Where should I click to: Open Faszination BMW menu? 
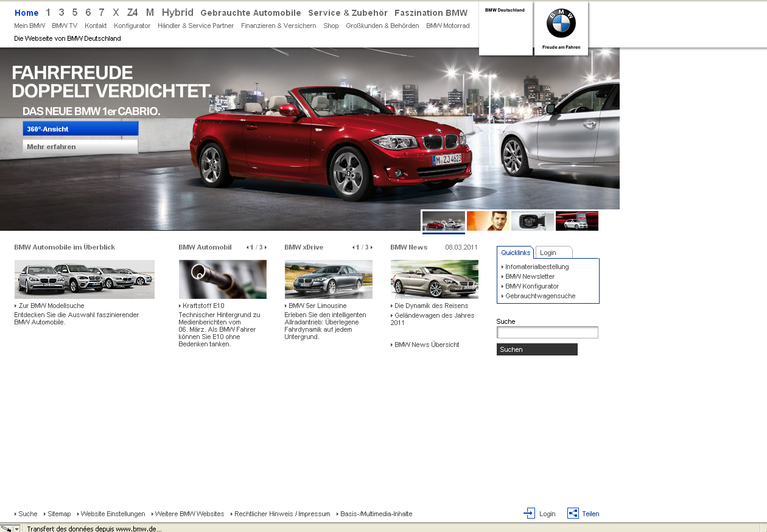(x=431, y=13)
